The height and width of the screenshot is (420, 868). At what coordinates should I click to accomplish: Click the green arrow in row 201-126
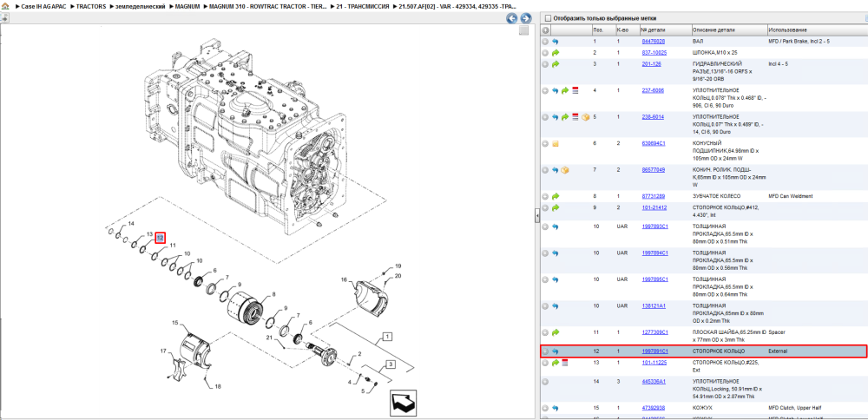click(556, 64)
